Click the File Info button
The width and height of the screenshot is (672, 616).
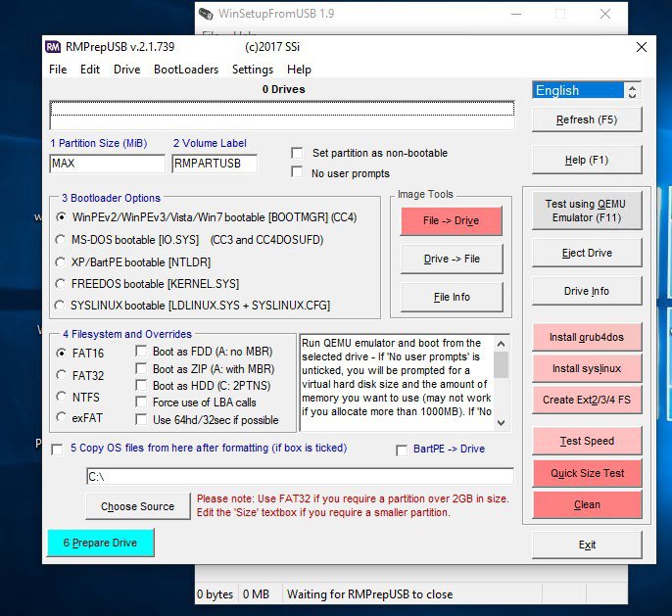coord(452,297)
